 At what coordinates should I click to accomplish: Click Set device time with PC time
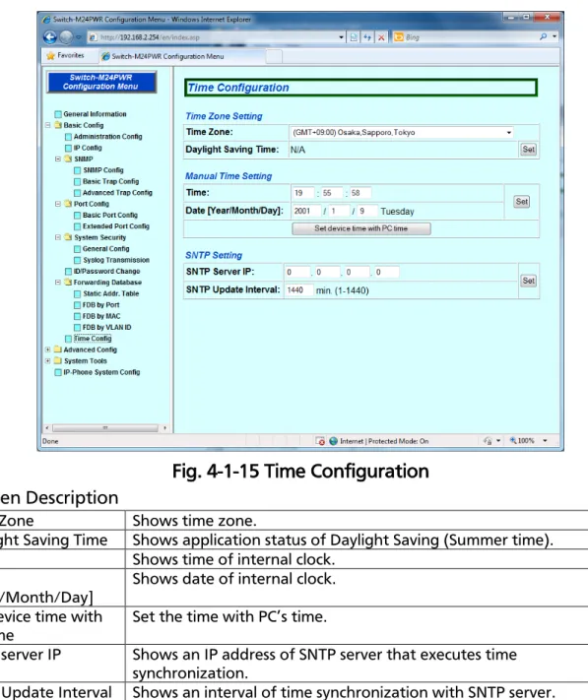(361, 228)
